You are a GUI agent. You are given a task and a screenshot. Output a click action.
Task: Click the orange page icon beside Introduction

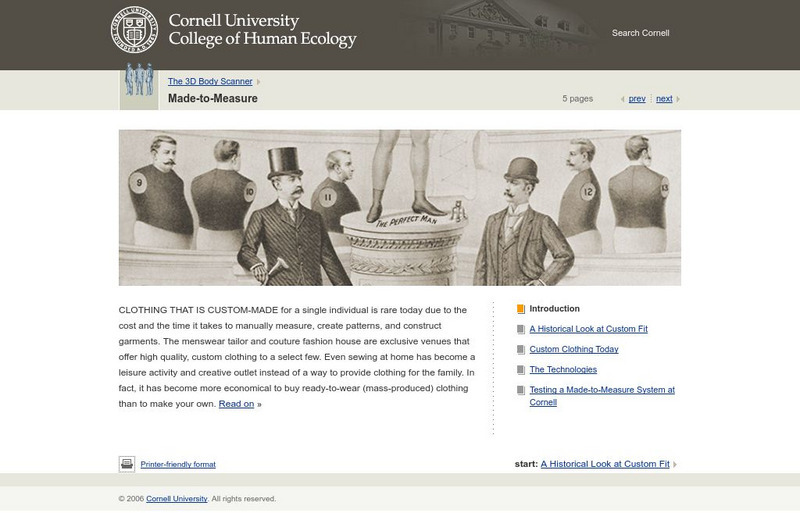click(520, 309)
